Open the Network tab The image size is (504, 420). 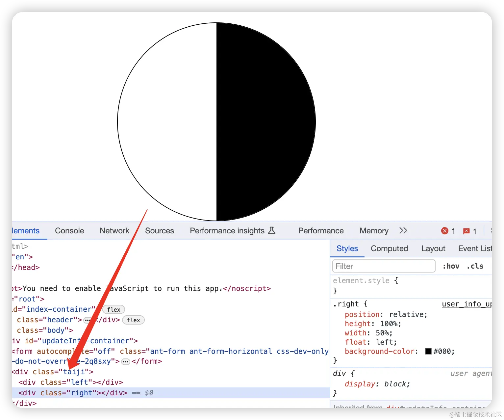[114, 231]
